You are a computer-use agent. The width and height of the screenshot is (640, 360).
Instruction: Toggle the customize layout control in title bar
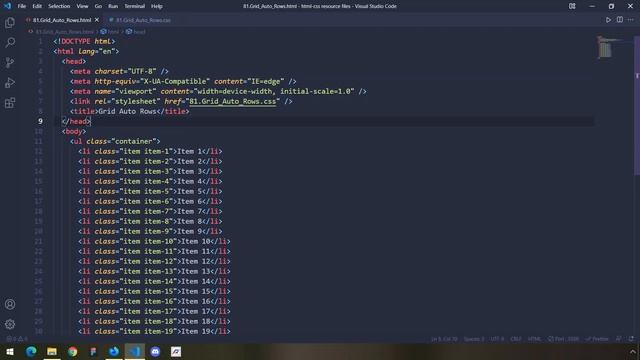[x=572, y=6]
